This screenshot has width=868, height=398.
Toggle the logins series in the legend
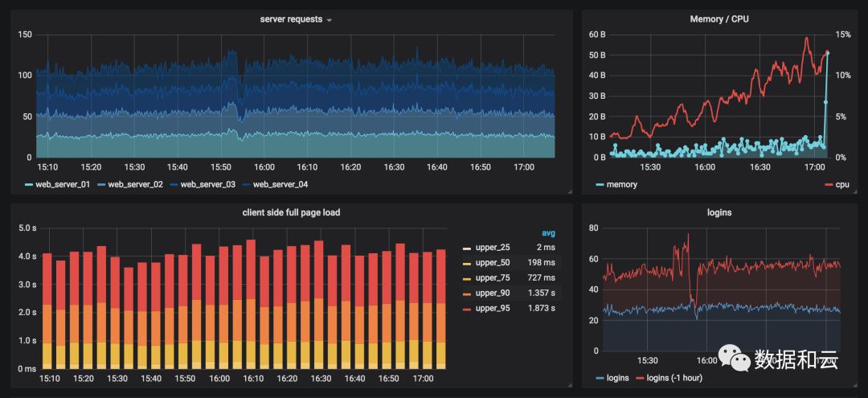[612, 378]
